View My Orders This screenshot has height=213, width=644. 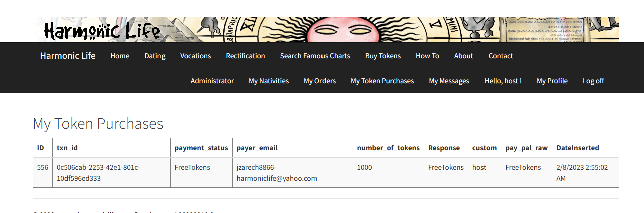[x=319, y=81]
